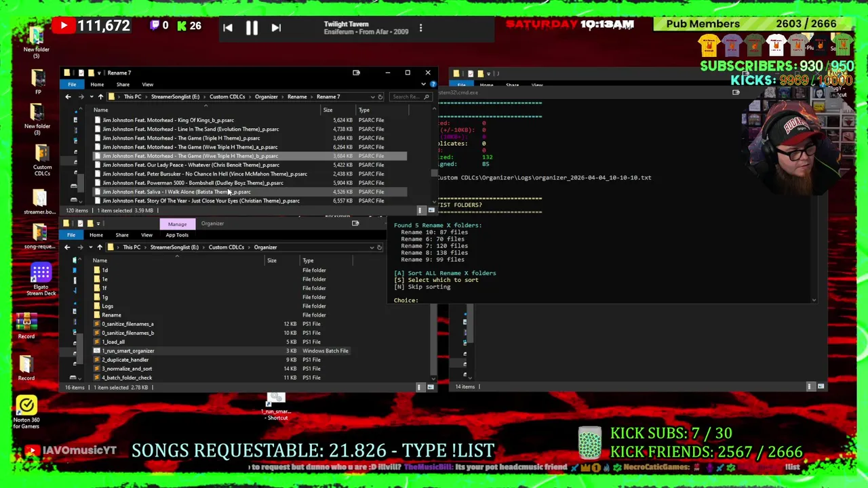This screenshot has height=488, width=868.
Task: Switch Organizer window to large icons view
Action: [430, 387]
